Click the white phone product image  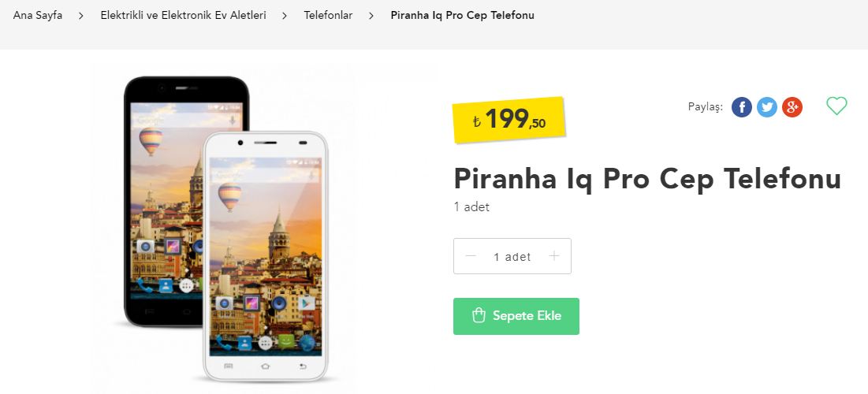click(x=265, y=256)
